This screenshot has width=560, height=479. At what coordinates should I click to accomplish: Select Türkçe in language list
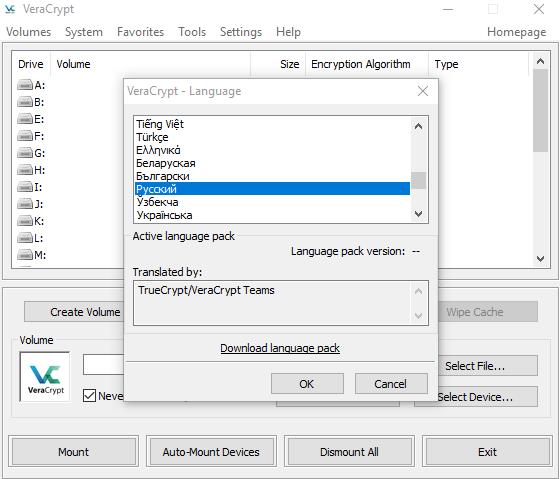tap(272, 137)
